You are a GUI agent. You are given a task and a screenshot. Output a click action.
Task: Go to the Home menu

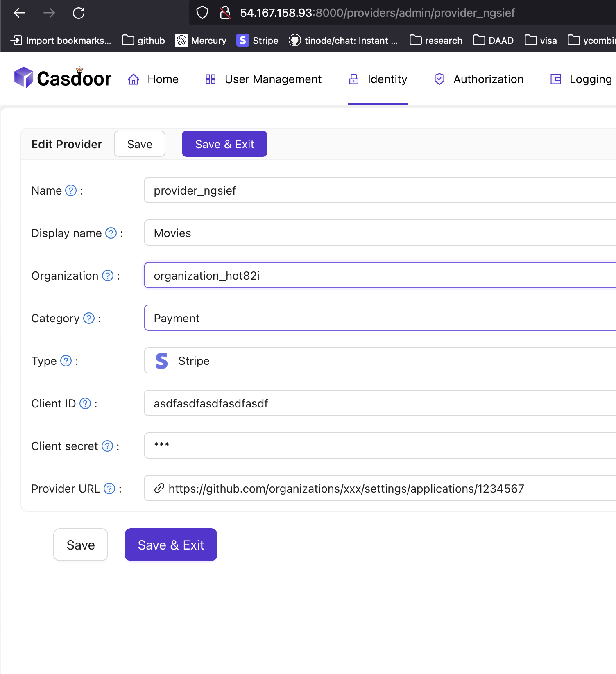point(153,79)
